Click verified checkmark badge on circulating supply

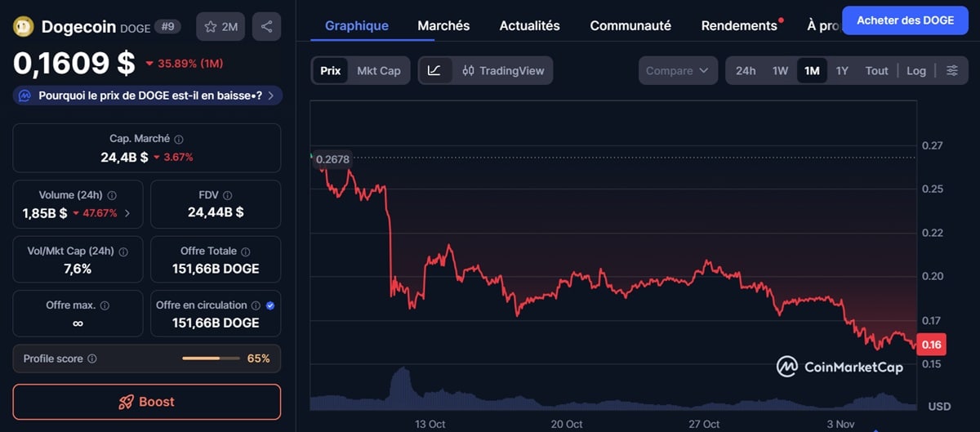pyautogui.click(x=270, y=305)
